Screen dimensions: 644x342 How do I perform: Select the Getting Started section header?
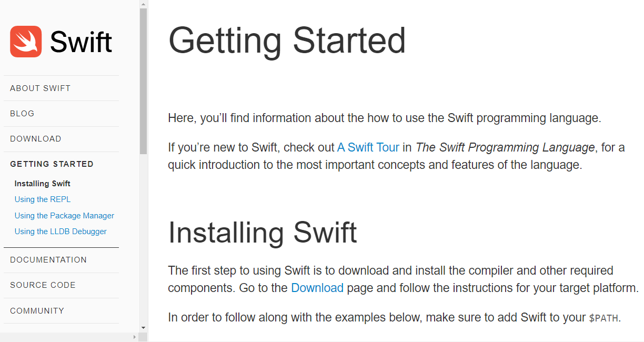coord(52,164)
